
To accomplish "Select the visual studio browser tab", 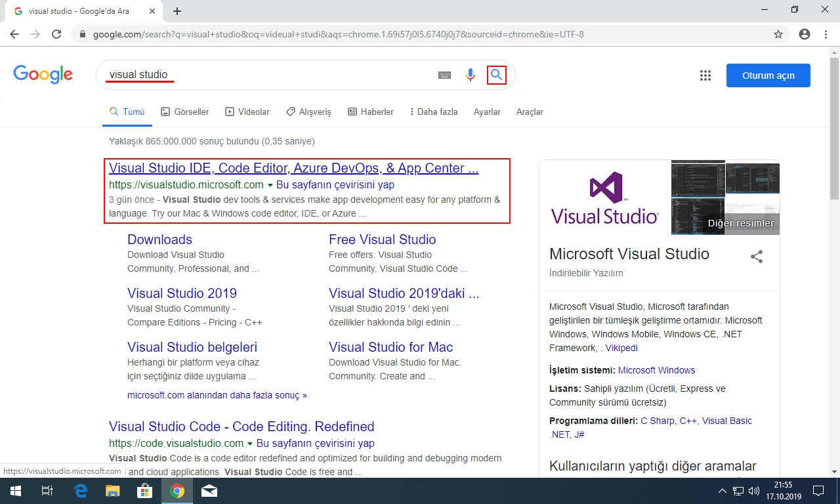I will [x=83, y=11].
